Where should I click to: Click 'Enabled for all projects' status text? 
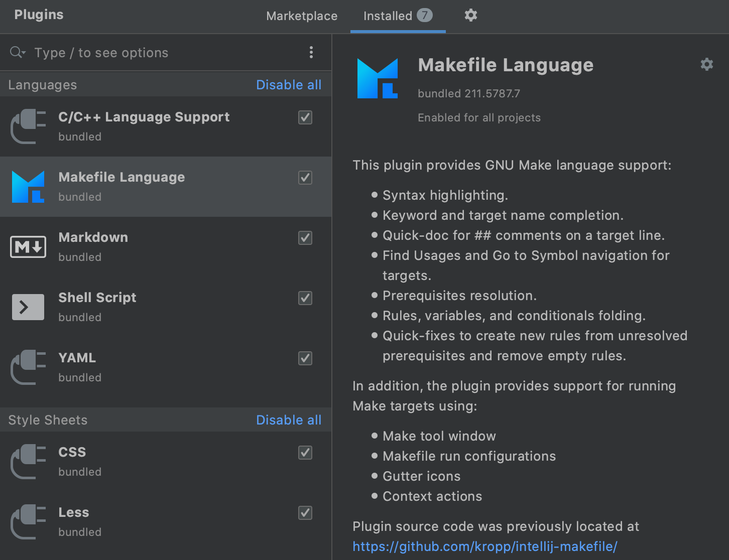(x=479, y=117)
